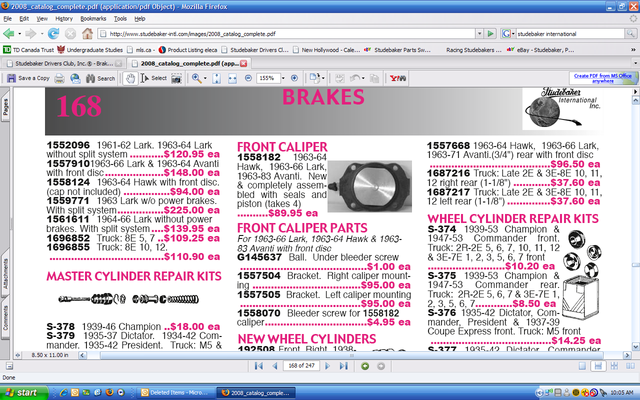This screenshot has height=400, width=640.
Task: Click Undergraduate Studies bookmark
Action: point(90,50)
